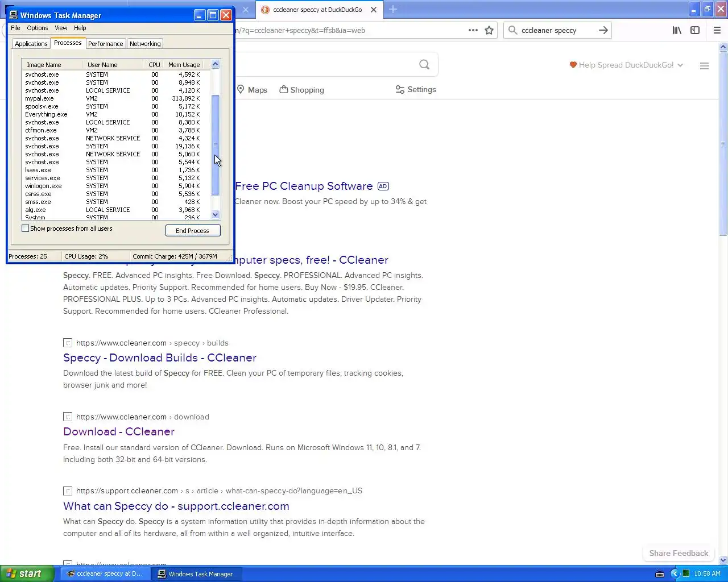
Task: Open a new browser tab with plus icon
Action: click(x=393, y=9)
